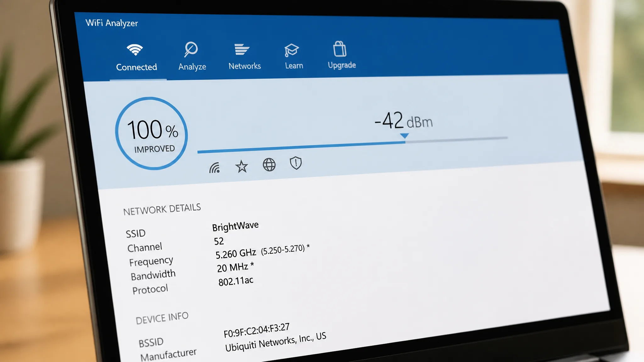Click the (5.250-5.270) frequency range text
The width and height of the screenshot is (644, 362).
coord(283,250)
